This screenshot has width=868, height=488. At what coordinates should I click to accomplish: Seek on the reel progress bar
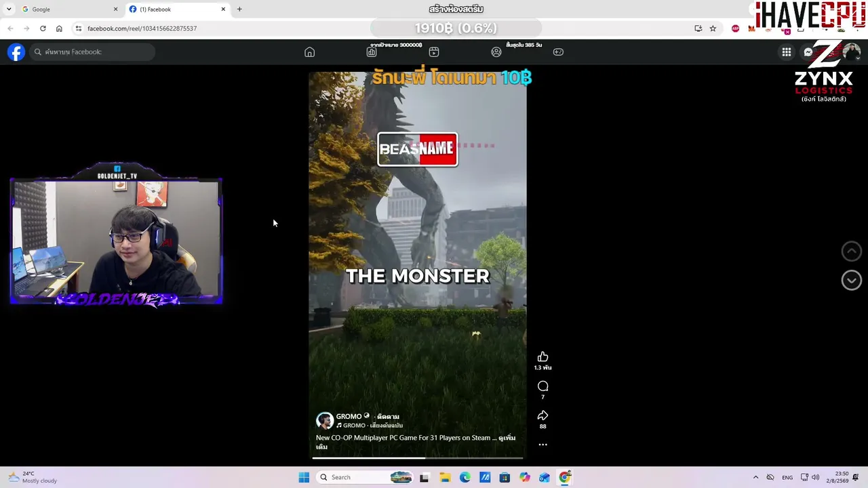click(x=418, y=458)
